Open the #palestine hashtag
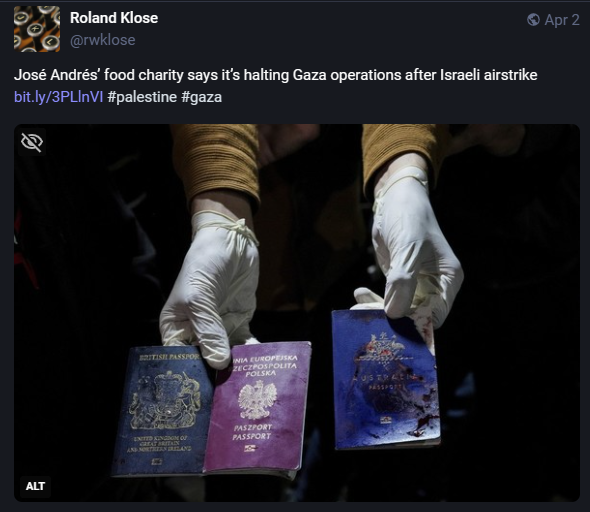The image size is (590, 512). (x=142, y=97)
